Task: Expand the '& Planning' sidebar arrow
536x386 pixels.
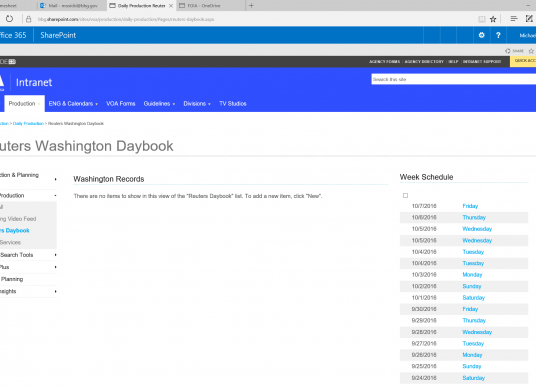Action: tap(55, 179)
